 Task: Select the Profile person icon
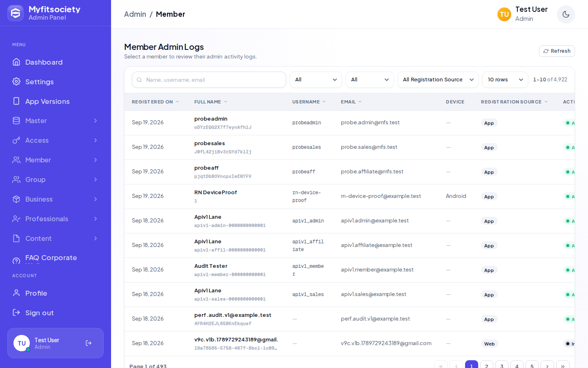tap(16, 293)
